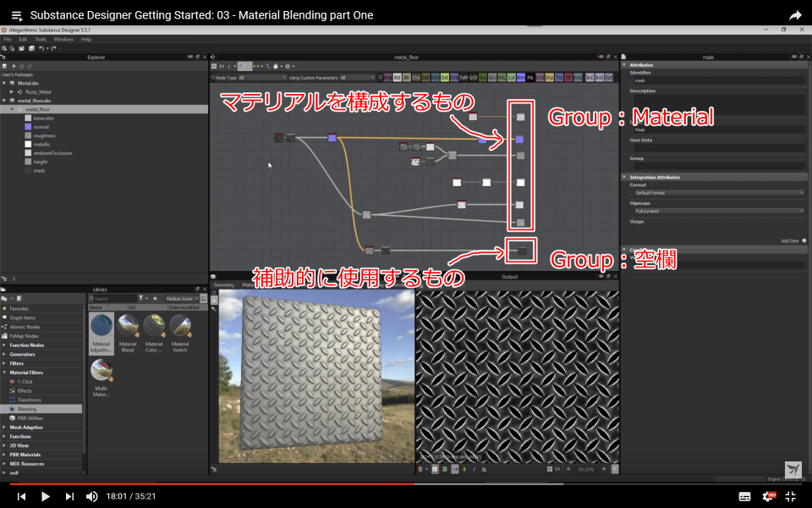Viewport: 812px width, 508px height.
Task: Open the Medium Icons view dropdown
Action: point(182,299)
